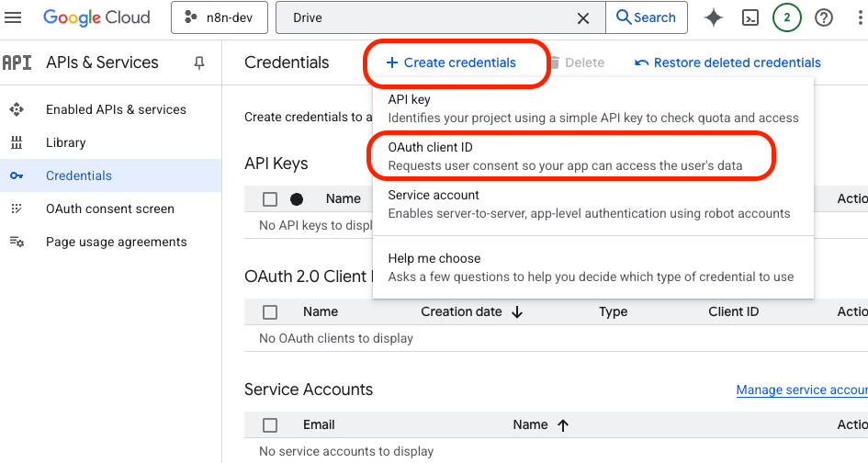Click the OAuth consent screen icon
Image resolution: width=868 pixels, height=463 pixels.
click(17, 209)
